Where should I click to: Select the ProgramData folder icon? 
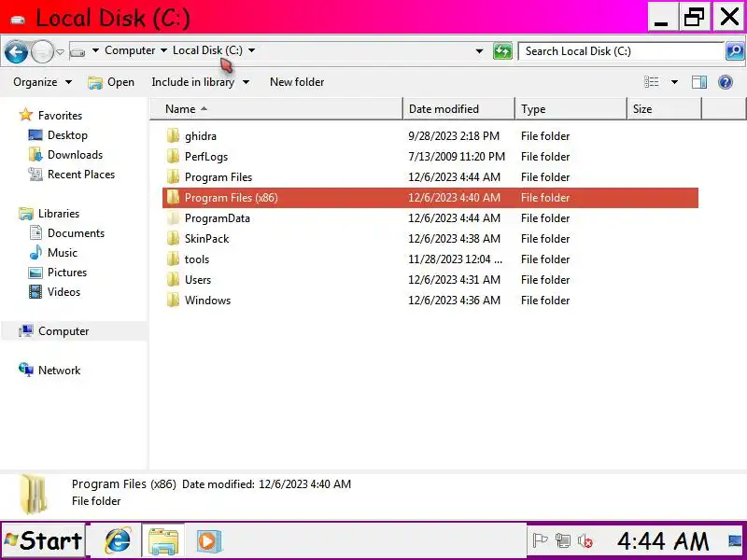click(x=174, y=217)
